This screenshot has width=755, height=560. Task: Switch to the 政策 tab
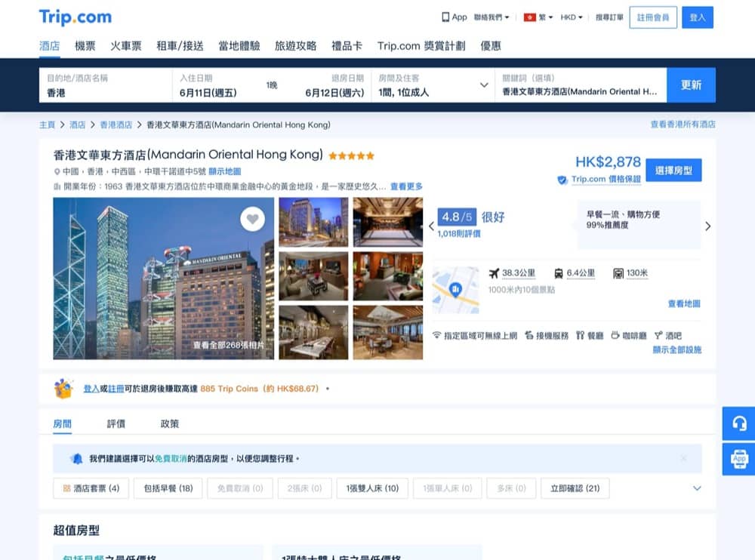(x=169, y=423)
